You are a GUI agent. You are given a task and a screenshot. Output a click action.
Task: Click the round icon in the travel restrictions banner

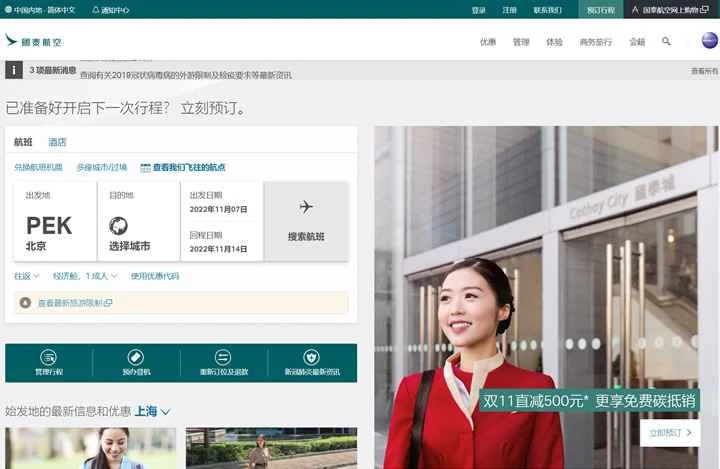point(25,303)
